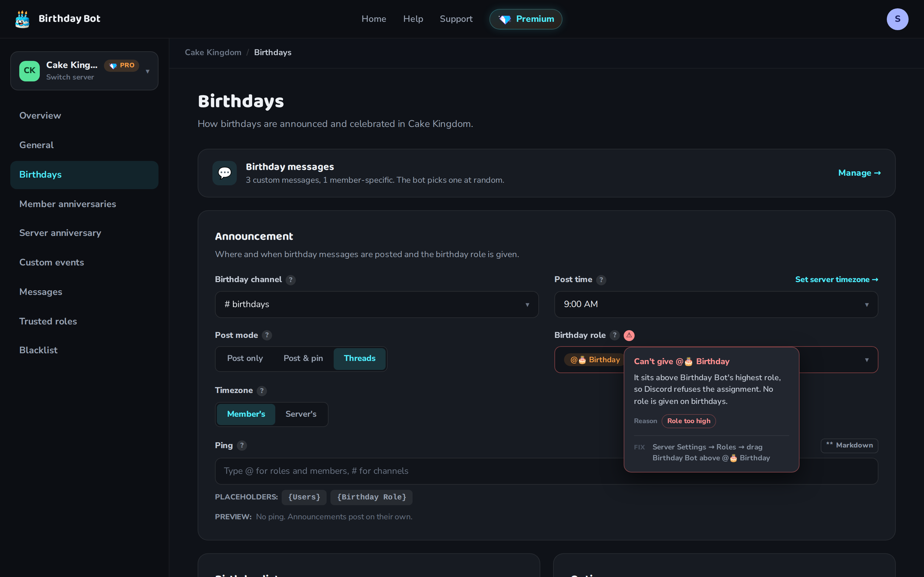The image size is (924, 577).
Task: Select the Post & pin mode
Action: click(x=303, y=358)
